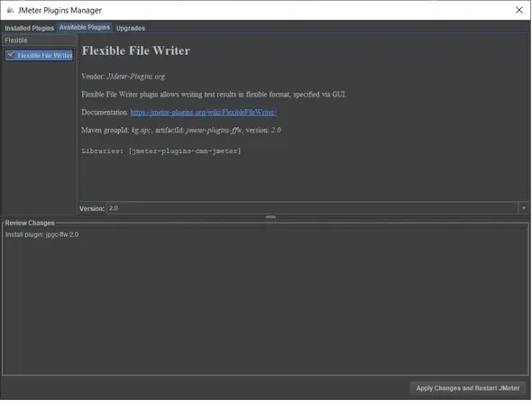Click the Flexible search filter field

click(39, 41)
